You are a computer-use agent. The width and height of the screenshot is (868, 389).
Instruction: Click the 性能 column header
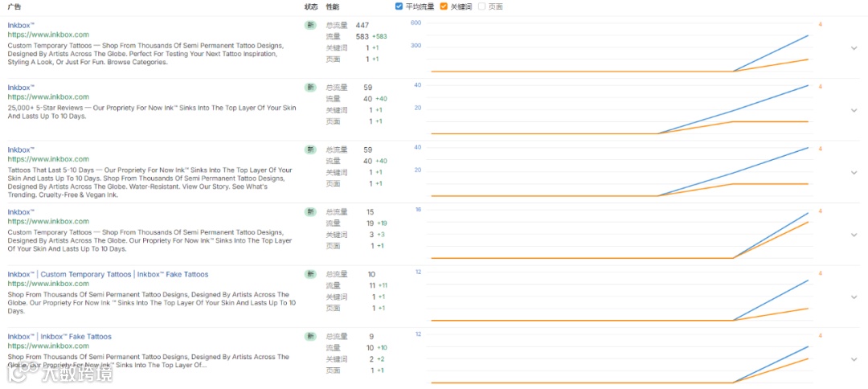pyautogui.click(x=333, y=6)
